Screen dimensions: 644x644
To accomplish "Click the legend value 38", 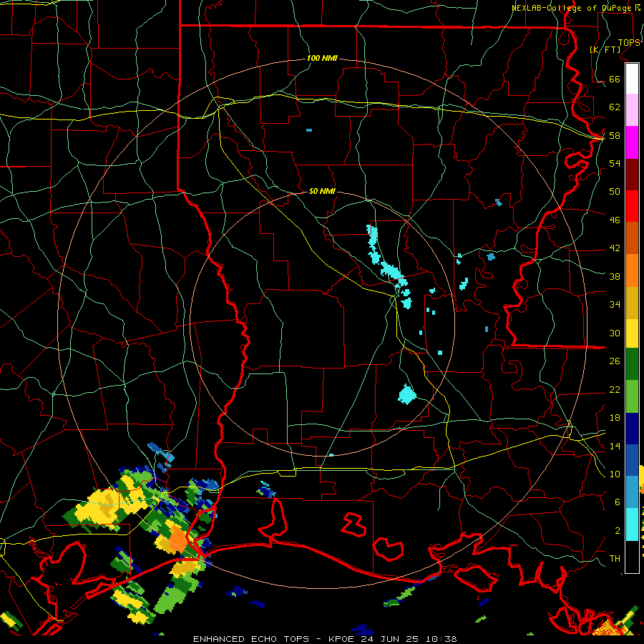I will click(615, 277).
